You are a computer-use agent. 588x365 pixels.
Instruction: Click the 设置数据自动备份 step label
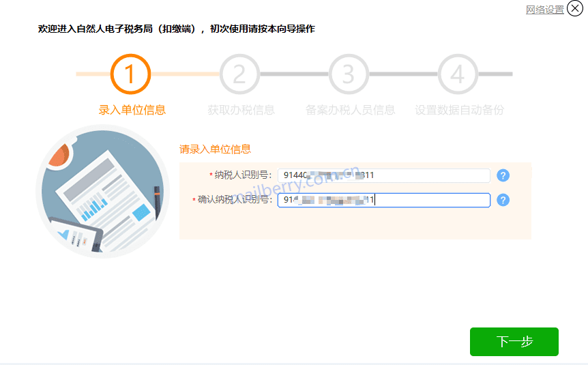coord(459,110)
